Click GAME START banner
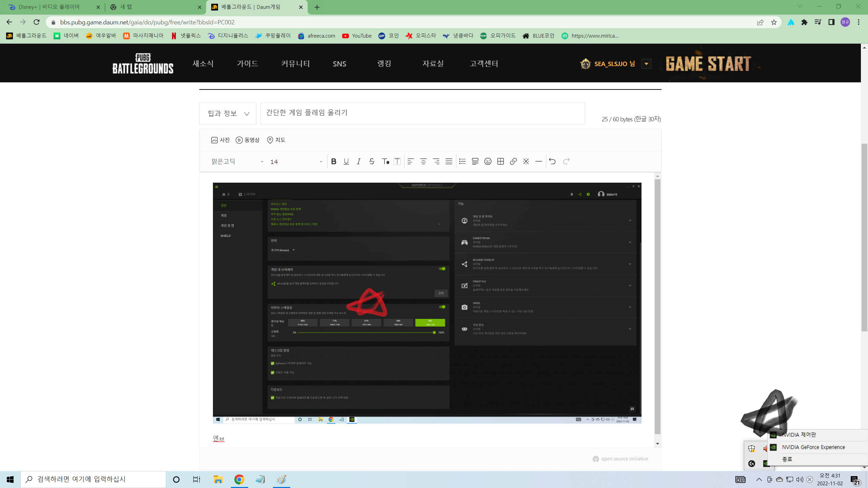This screenshot has height=488, width=868. (x=709, y=64)
